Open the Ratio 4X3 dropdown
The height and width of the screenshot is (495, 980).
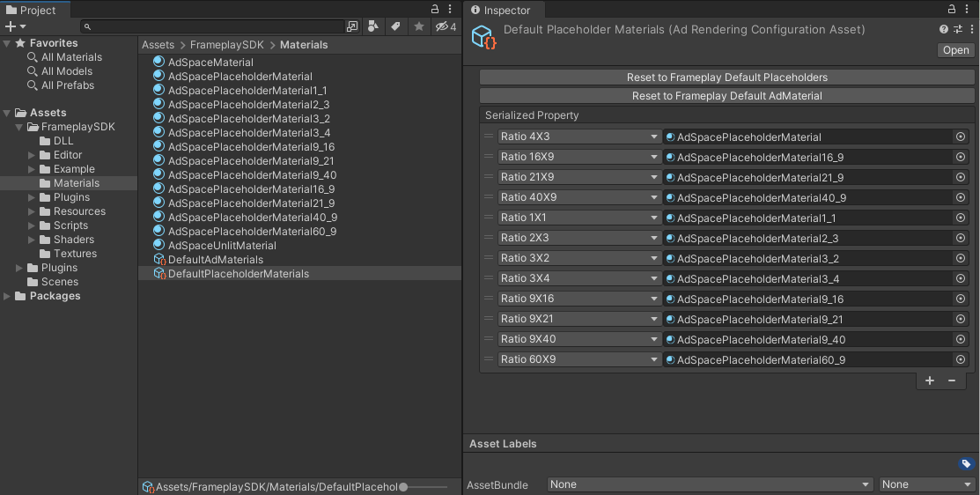click(579, 137)
